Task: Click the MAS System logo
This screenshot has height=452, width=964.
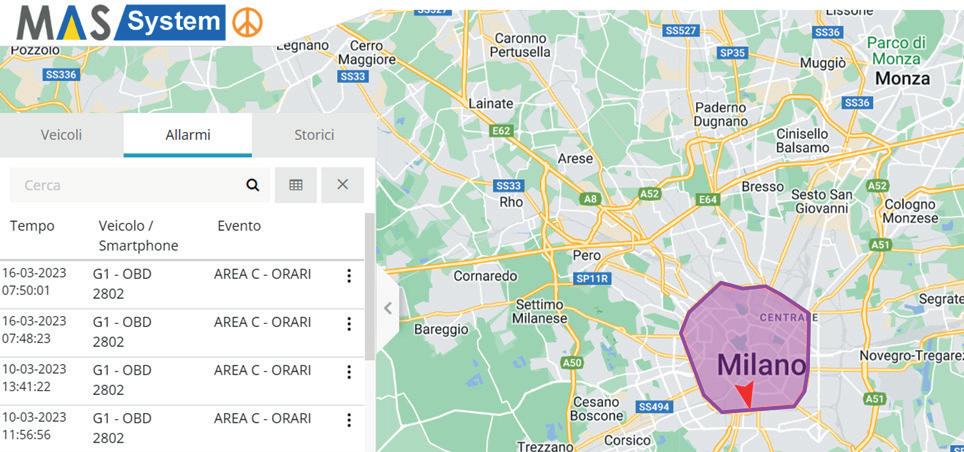Action: 121,23
